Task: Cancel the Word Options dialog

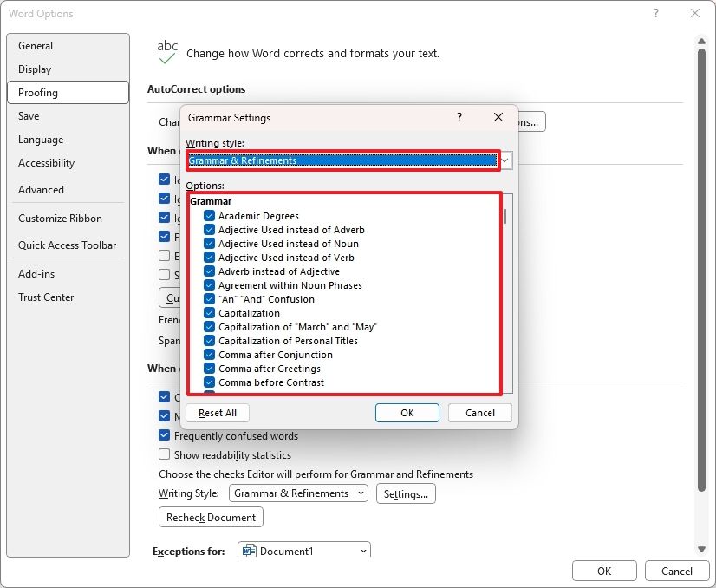Action: (677, 571)
